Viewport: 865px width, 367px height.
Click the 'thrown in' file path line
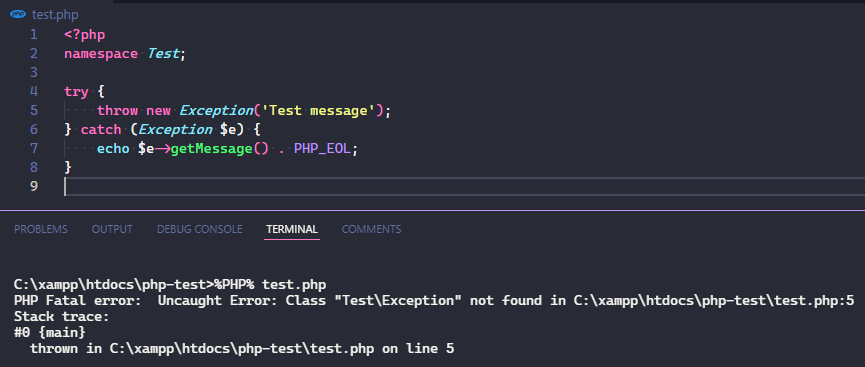(242, 349)
